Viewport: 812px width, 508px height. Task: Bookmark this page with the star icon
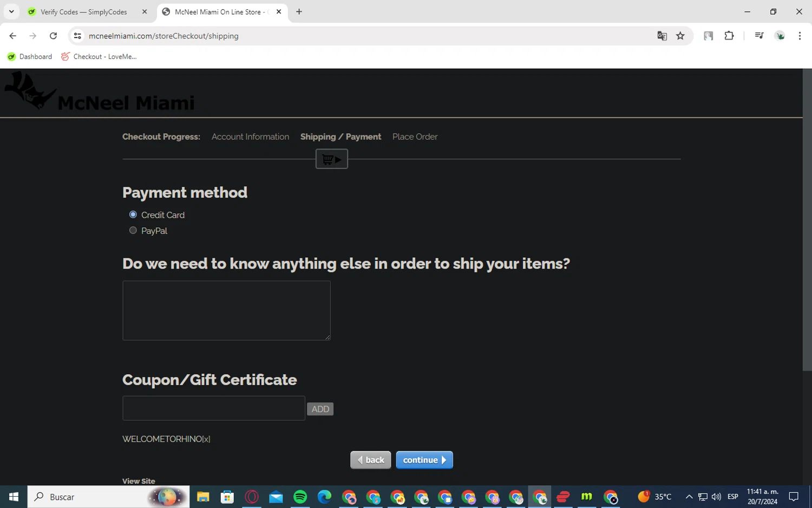click(x=680, y=36)
